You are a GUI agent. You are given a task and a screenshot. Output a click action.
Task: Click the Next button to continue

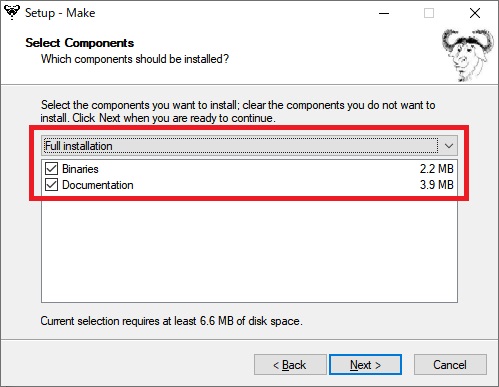(365, 365)
